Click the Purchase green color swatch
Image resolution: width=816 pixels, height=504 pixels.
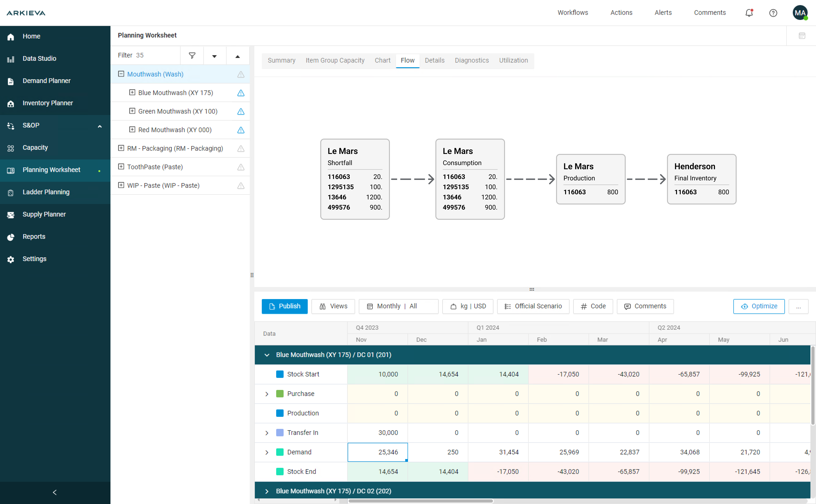(x=280, y=394)
